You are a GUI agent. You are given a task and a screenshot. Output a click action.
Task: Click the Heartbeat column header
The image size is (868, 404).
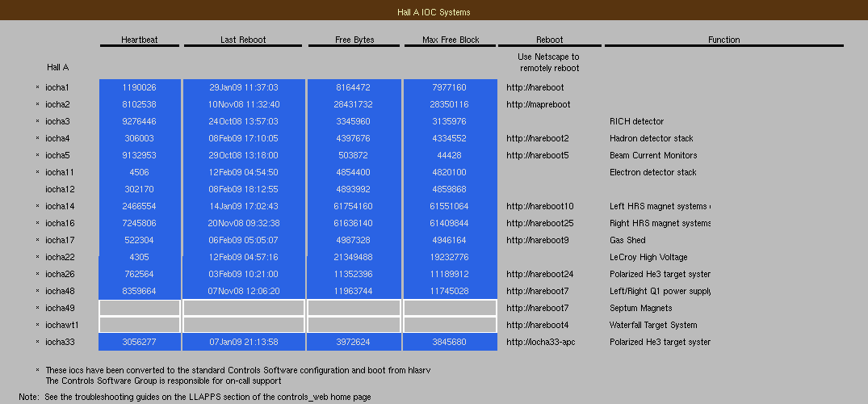pos(140,40)
